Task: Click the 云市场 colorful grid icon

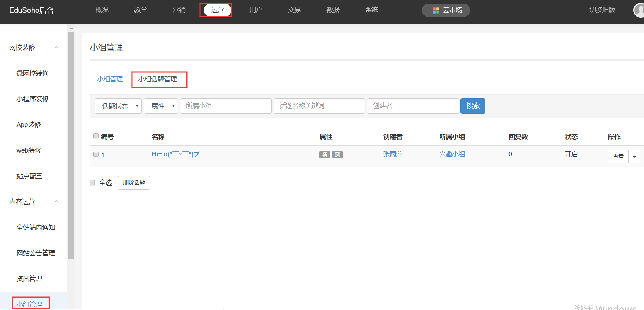Action: tap(436, 10)
